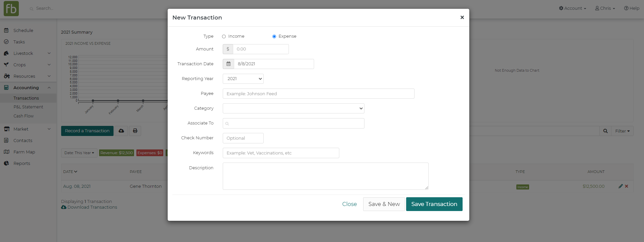Image resolution: width=644 pixels, height=242 pixels.
Task: Click the Revenue: $12,500 badge
Action: coord(117,153)
